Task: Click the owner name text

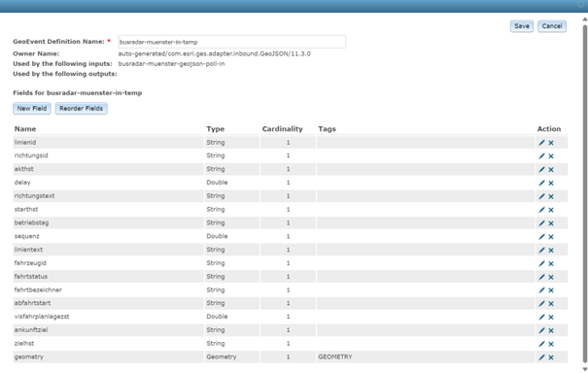Action: point(215,53)
